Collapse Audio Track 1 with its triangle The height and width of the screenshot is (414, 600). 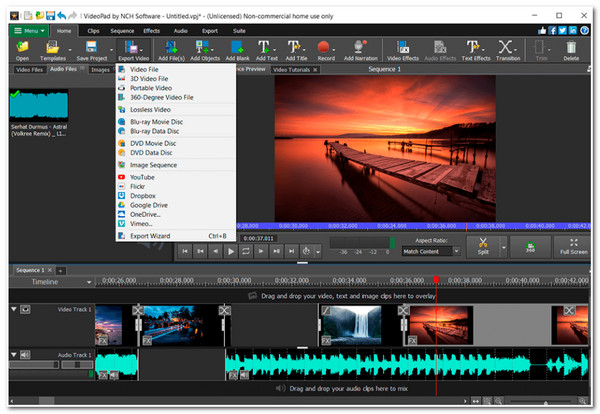click(14, 355)
